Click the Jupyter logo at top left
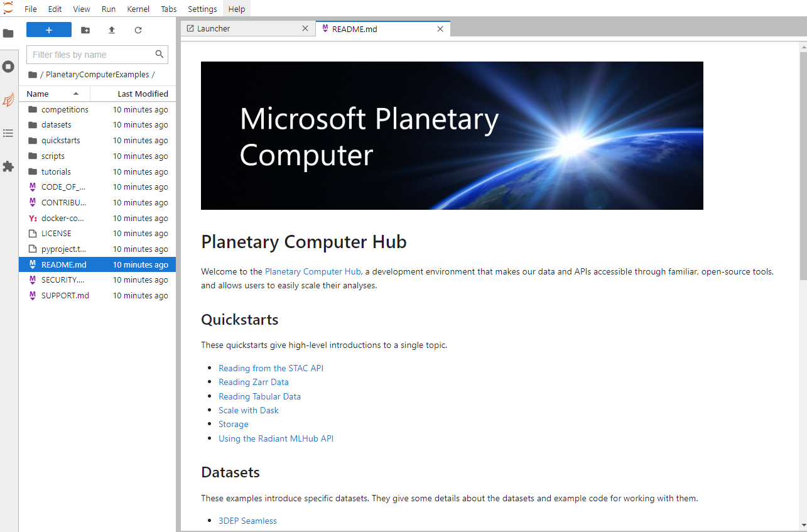Viewport: 807px width, 532px height. 8,8
